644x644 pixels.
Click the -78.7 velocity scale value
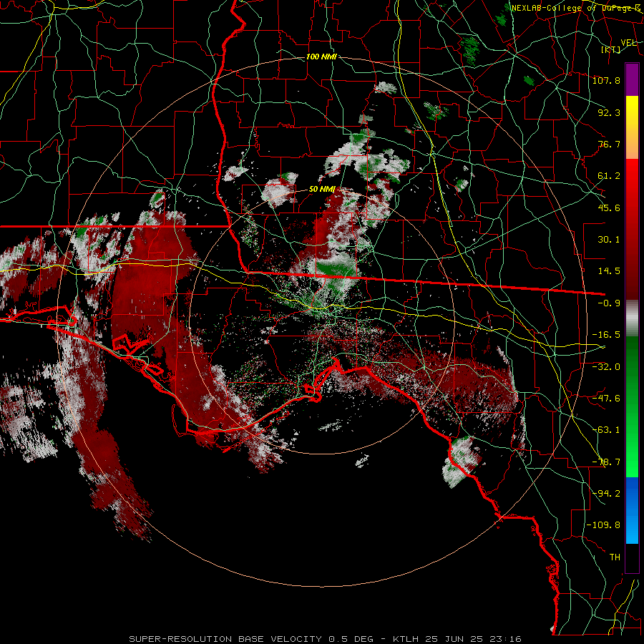(x=606, y=462)
